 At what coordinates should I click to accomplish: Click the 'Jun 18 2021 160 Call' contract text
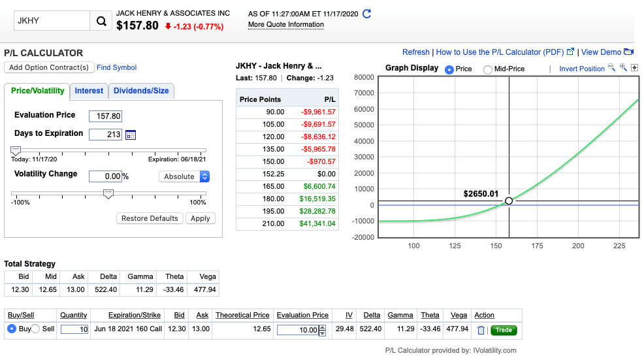[128, 329]
